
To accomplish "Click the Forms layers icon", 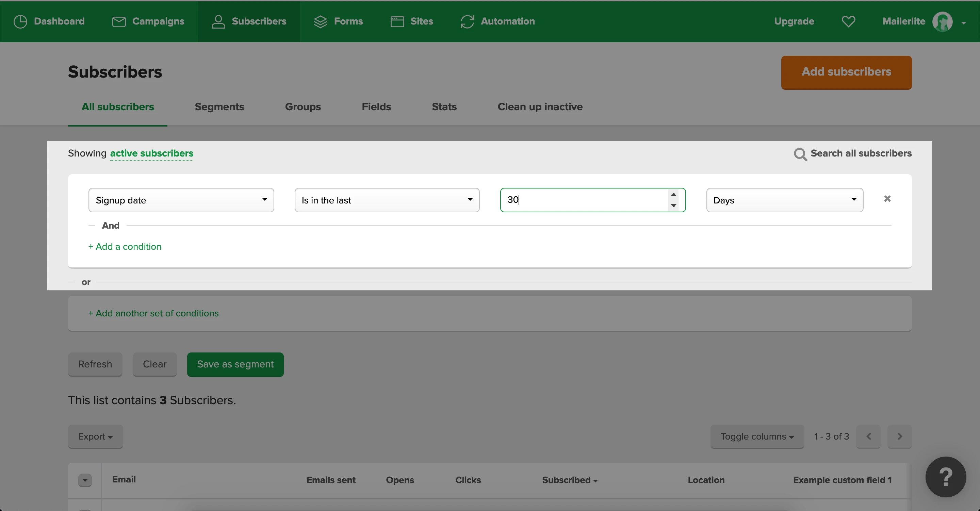I will pyautogui.click(x=320, y=22).
